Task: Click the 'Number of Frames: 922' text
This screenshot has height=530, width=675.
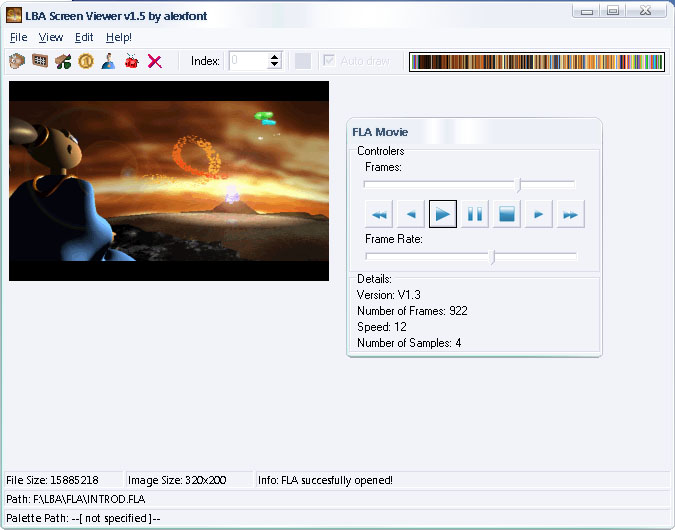Action: click(412, 311)
